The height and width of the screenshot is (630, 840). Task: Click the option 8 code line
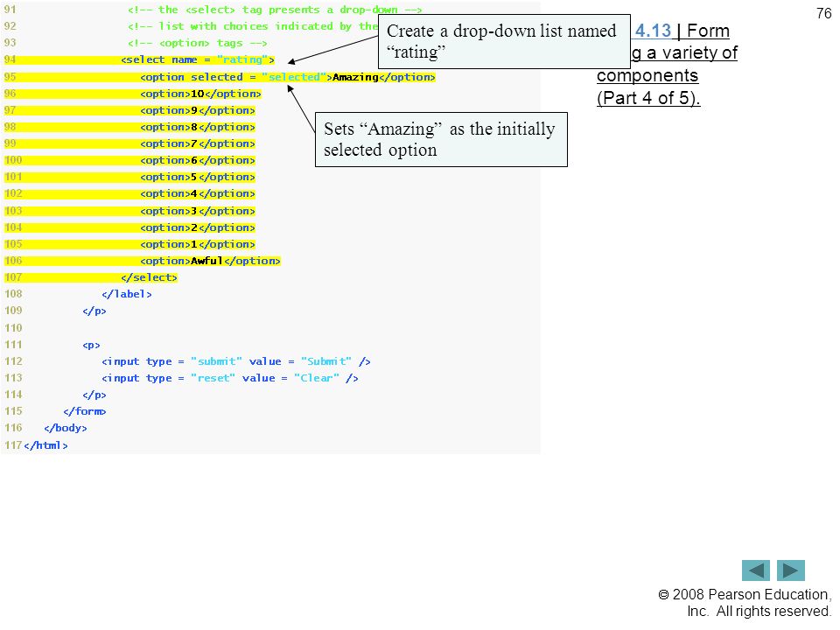(197, 127)
